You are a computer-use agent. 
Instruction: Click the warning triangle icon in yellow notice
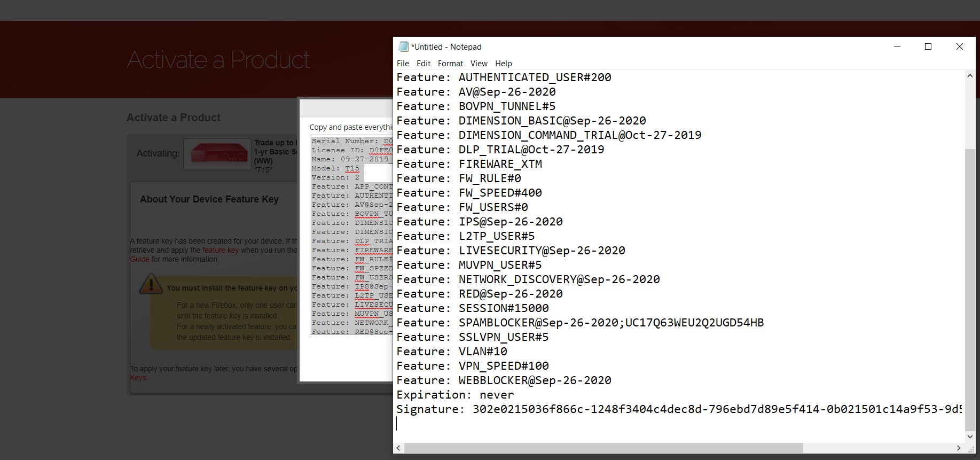click(151, 283)
